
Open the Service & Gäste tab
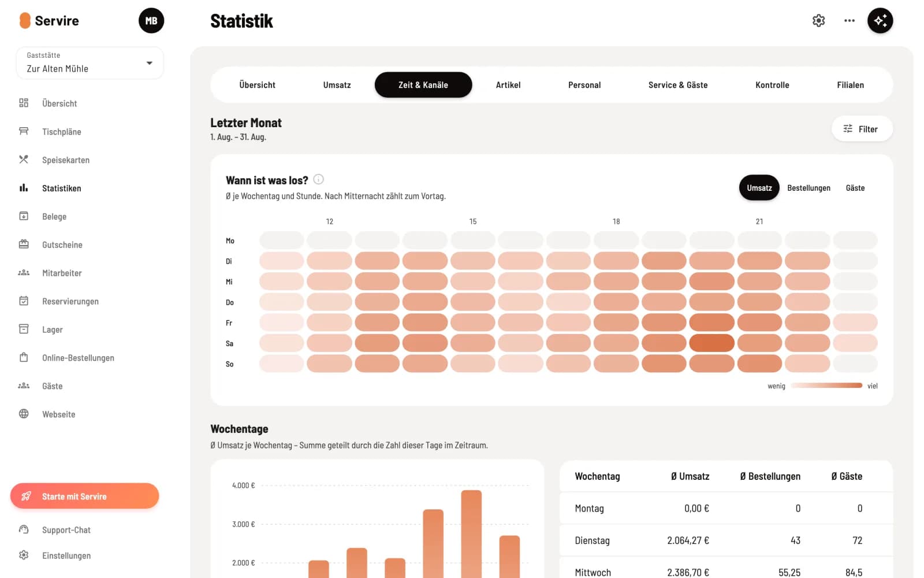click(x=678, y=85)
